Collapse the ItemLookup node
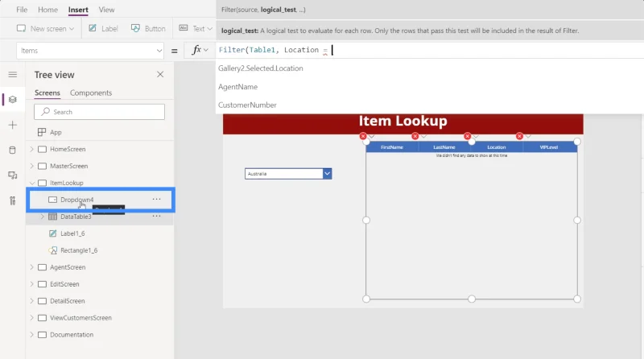The image size is (644, 359). point(32,183)
